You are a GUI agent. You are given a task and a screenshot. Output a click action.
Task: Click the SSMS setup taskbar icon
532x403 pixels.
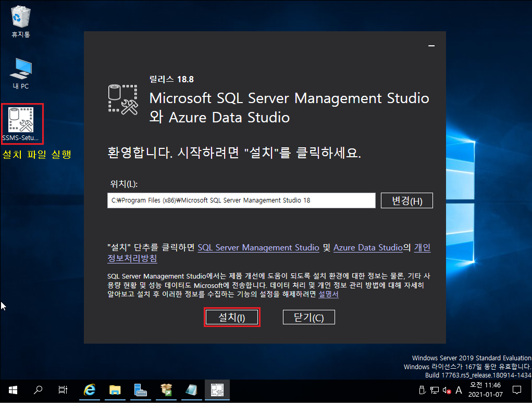click(x=217, y=390)
